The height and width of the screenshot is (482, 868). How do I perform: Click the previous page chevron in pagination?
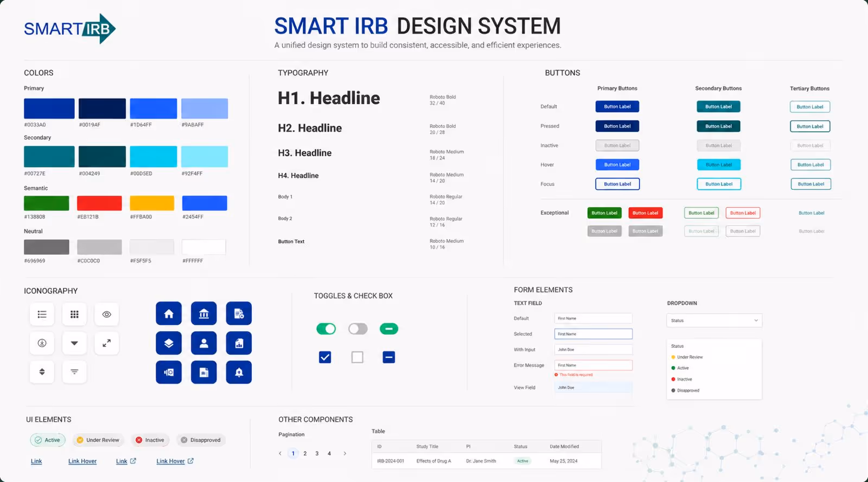click(280, 454)
